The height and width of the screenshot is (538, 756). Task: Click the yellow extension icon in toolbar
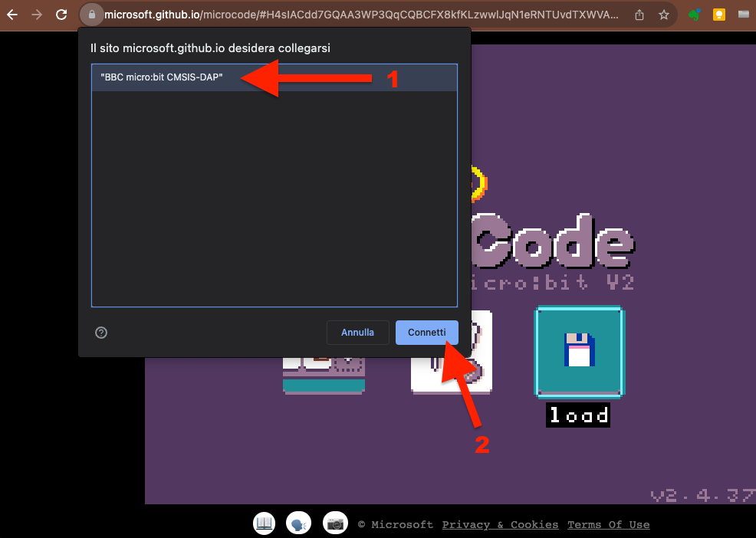pyautogui.click(x=718, y=15)
